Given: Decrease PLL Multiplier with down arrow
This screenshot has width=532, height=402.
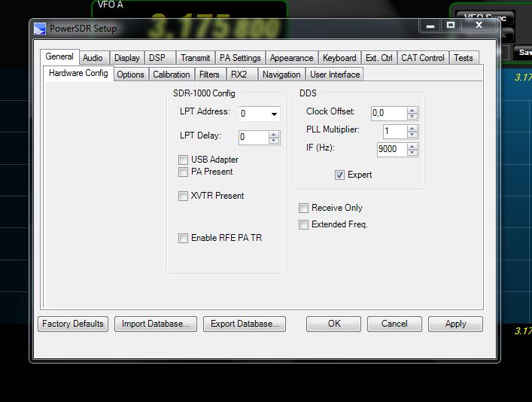Looking at the screenshot, I should [412, 135].
